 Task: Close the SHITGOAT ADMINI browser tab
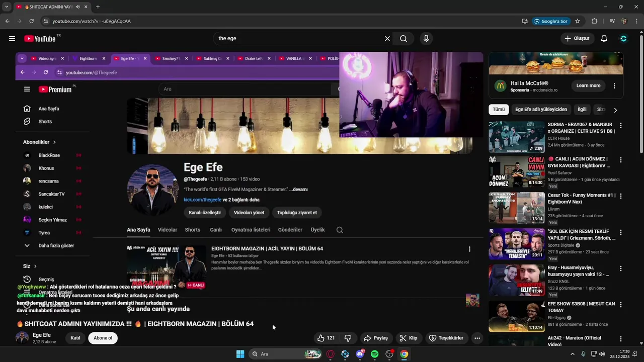86,7
